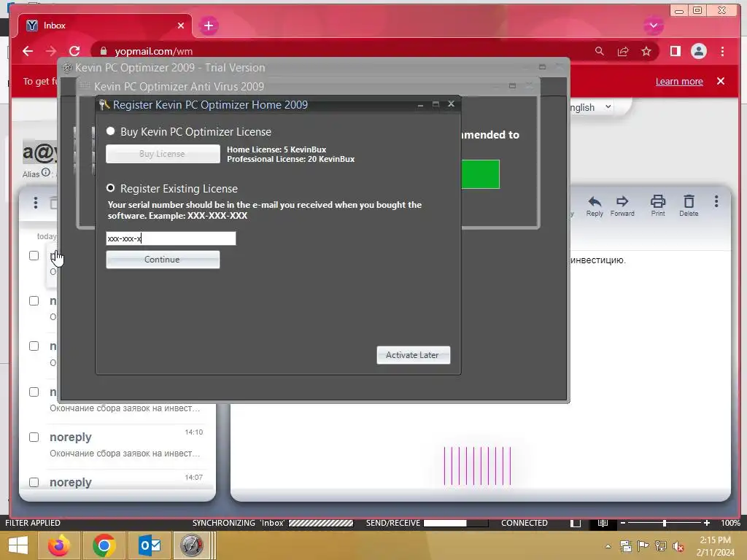Open the muted volume tray icon
The image size is (747, 560).
[678, 546]
